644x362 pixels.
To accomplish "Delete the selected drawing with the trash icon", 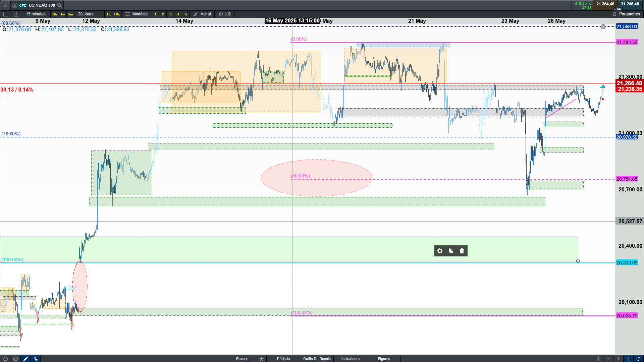I will 462,251.
